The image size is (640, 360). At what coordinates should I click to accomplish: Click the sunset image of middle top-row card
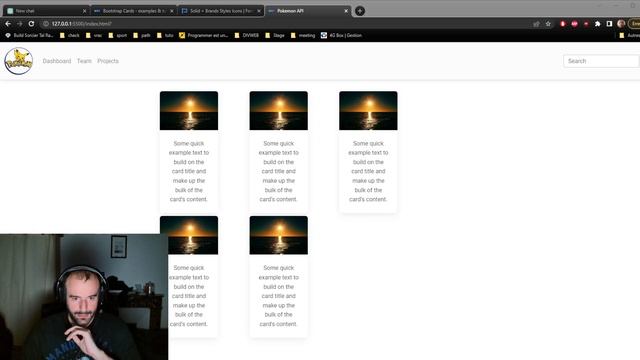279,111
